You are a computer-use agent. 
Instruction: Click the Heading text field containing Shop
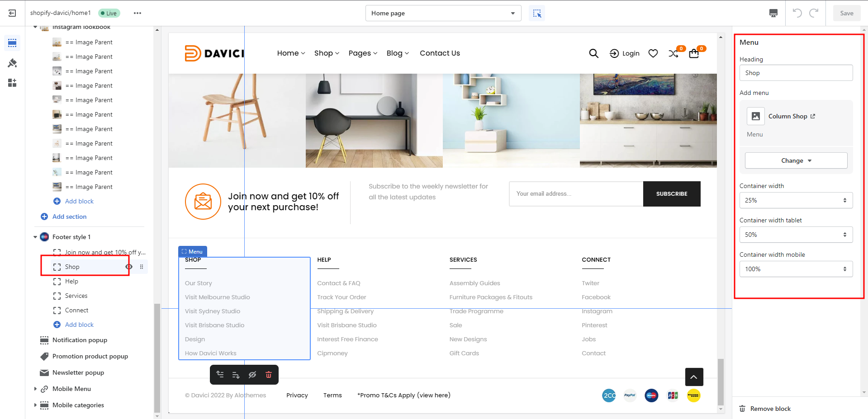[x=796, y=73]
